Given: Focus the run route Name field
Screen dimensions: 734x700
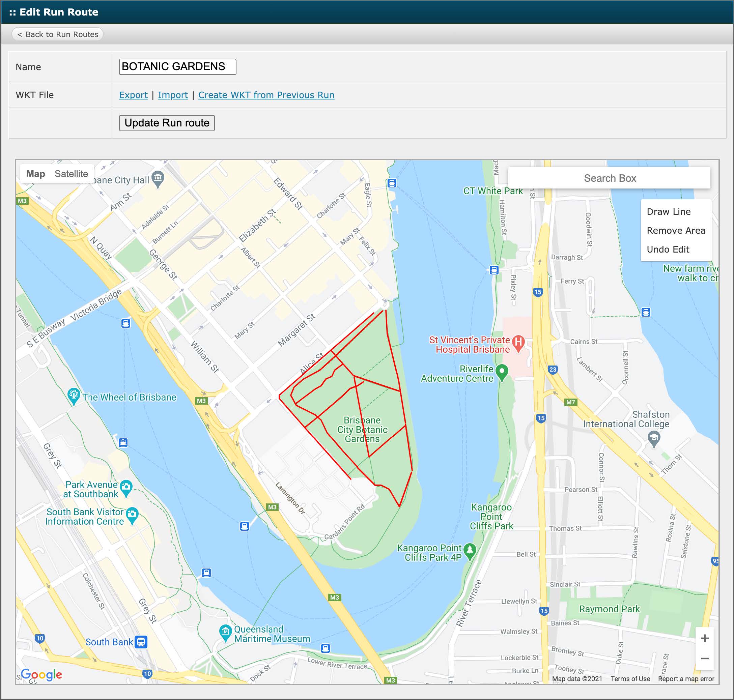Looking at the screenshot, I should pos(177,66).
